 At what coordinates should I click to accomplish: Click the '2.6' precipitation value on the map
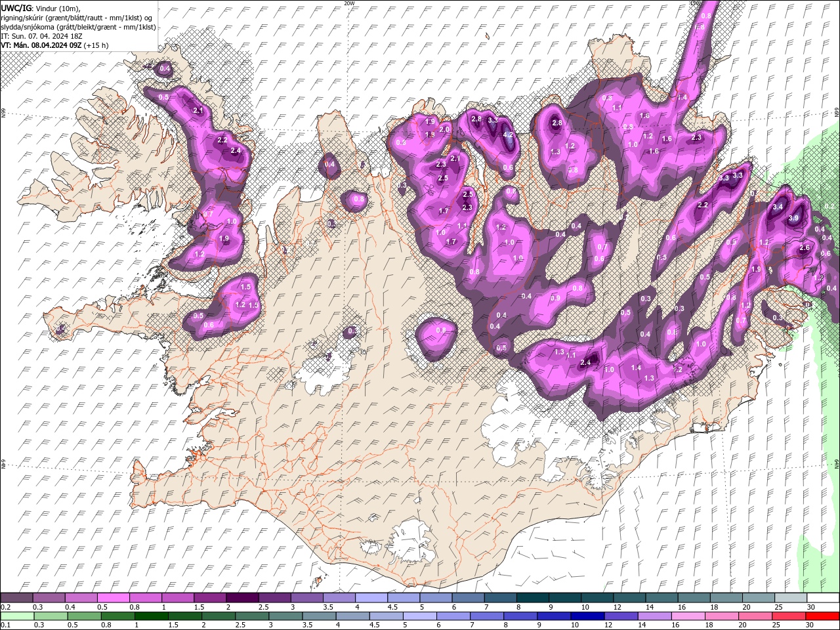pos(805,247)
